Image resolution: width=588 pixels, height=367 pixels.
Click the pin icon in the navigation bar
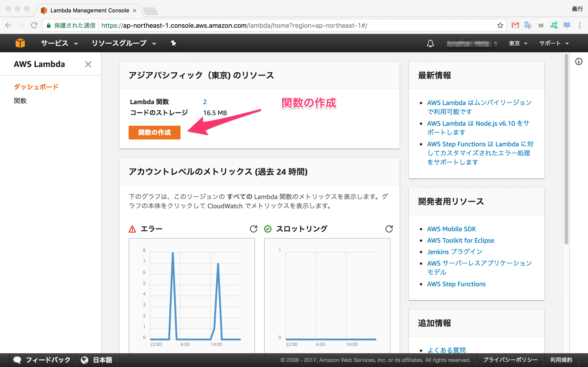tap(173, 43)
